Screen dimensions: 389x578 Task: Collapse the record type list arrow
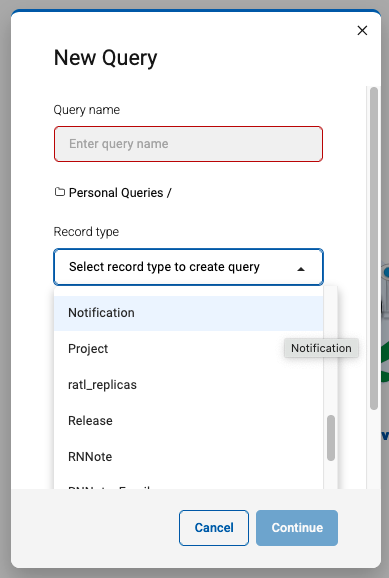coord(301,269)
